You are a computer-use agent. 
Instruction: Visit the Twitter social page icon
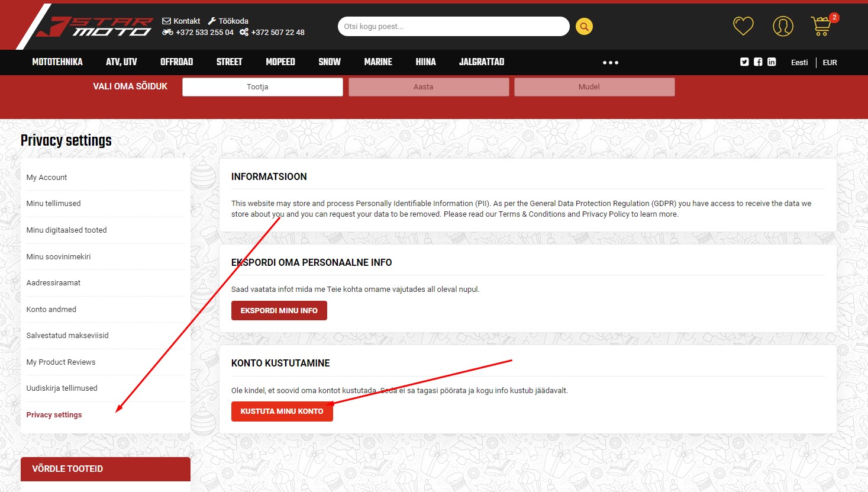pyautogui.click(x=744, y=62)
